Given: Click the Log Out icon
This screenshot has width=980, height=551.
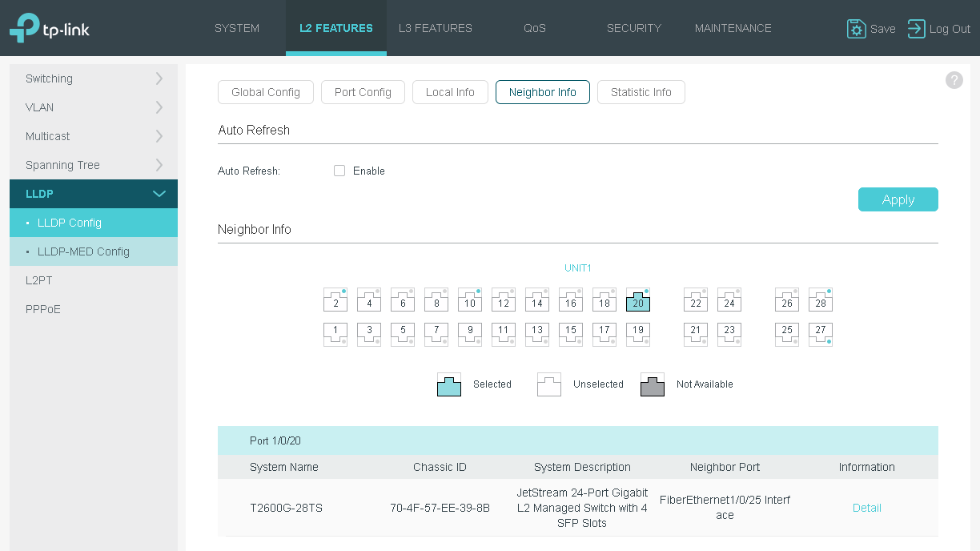Looking at the screenshot, I should (x=916, y=29).
